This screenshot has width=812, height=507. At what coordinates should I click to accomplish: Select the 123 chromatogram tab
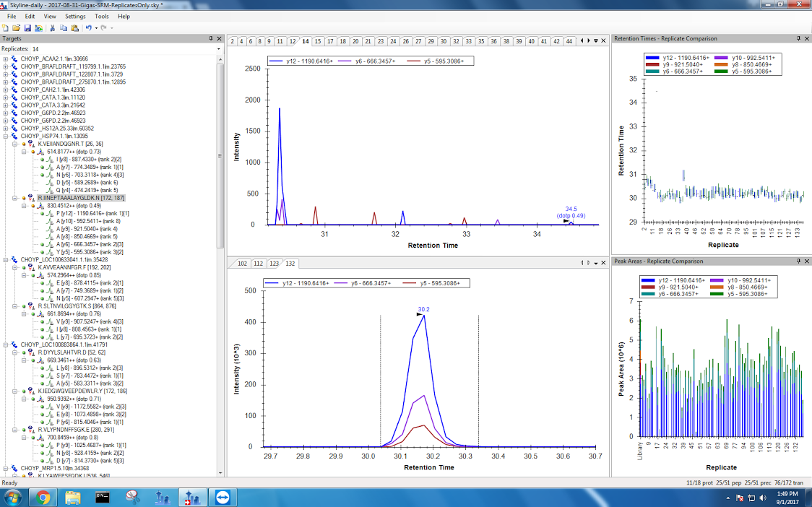pos(274,264)
